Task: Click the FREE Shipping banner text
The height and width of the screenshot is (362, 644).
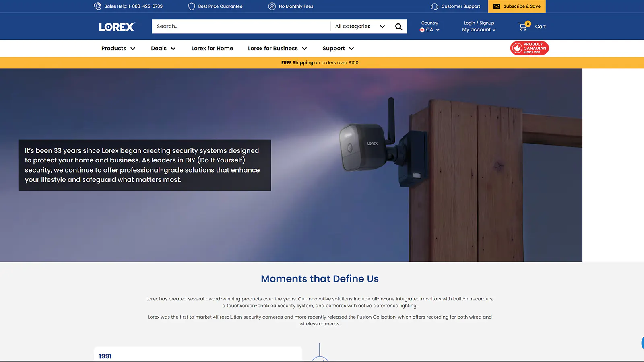Action: click(x=320, y=63)
